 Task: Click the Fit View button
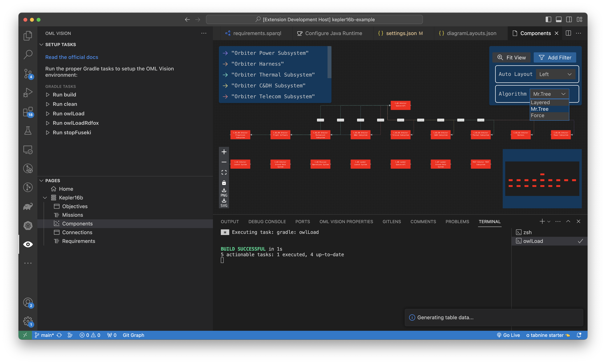(511, 57)
